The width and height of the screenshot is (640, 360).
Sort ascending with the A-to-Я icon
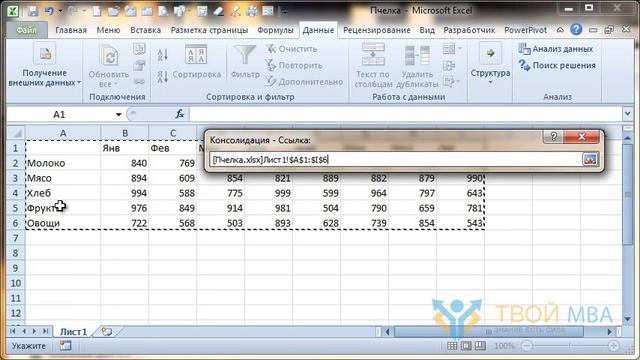click(x=162, y=55)
